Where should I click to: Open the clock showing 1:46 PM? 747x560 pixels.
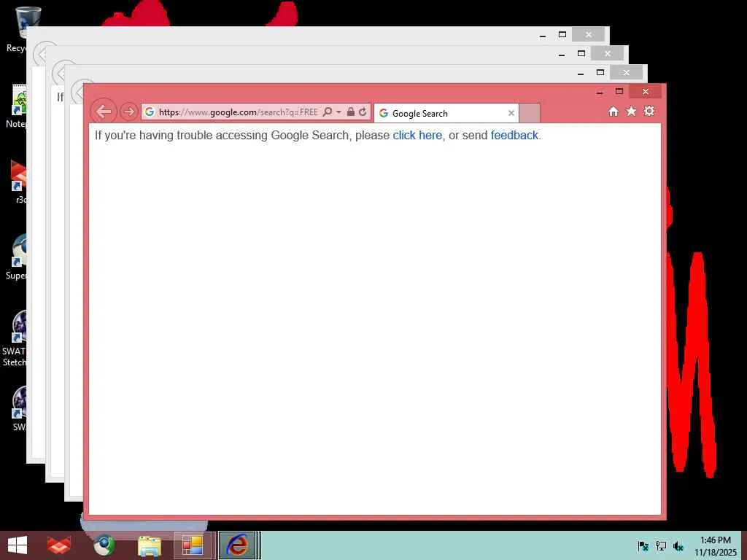(x=715, y=546)
